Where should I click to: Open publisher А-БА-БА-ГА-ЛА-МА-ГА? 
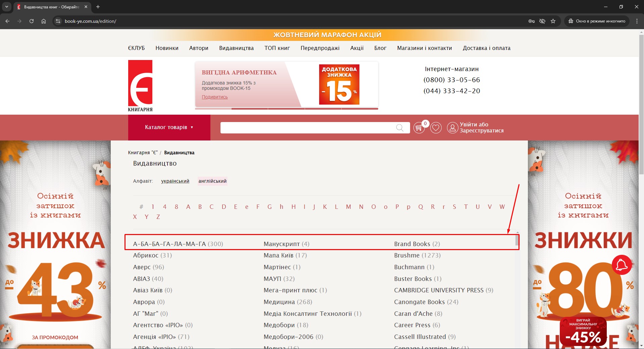point(169,244)
